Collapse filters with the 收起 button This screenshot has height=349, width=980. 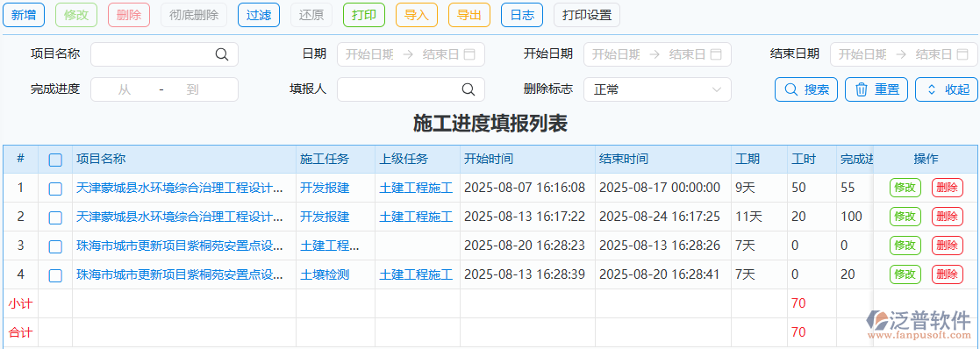point(947,90)
